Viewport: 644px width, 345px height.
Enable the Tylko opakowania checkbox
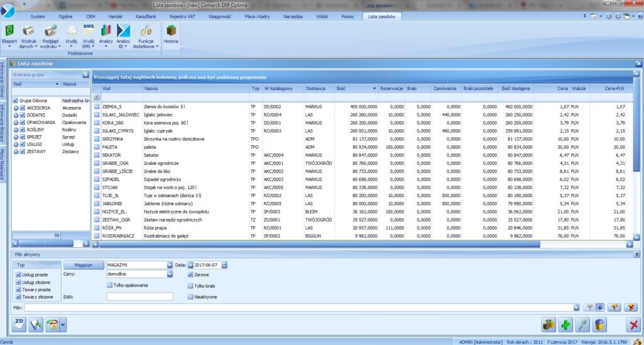coord(109,285)
